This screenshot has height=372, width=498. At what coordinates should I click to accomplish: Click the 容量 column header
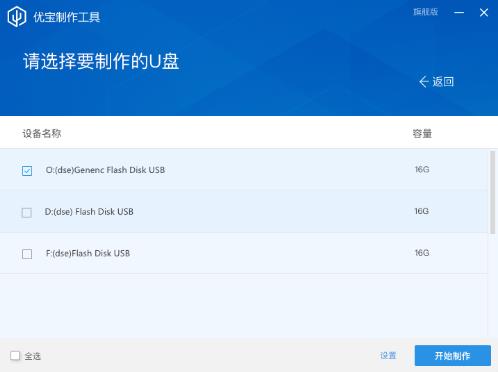tap(422, 134)
